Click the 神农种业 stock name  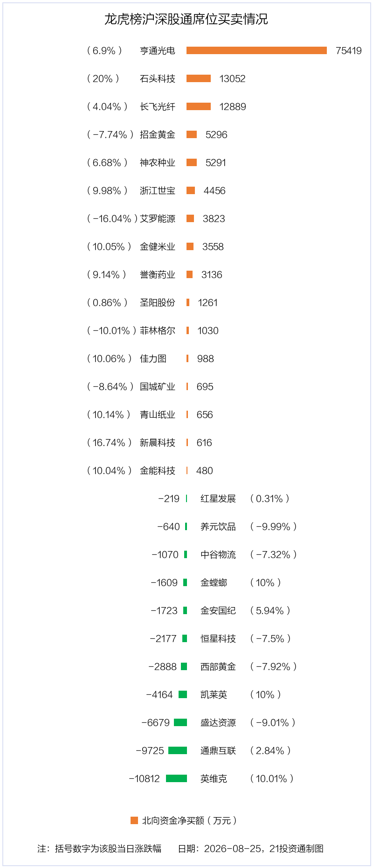[x=158, y=162]
